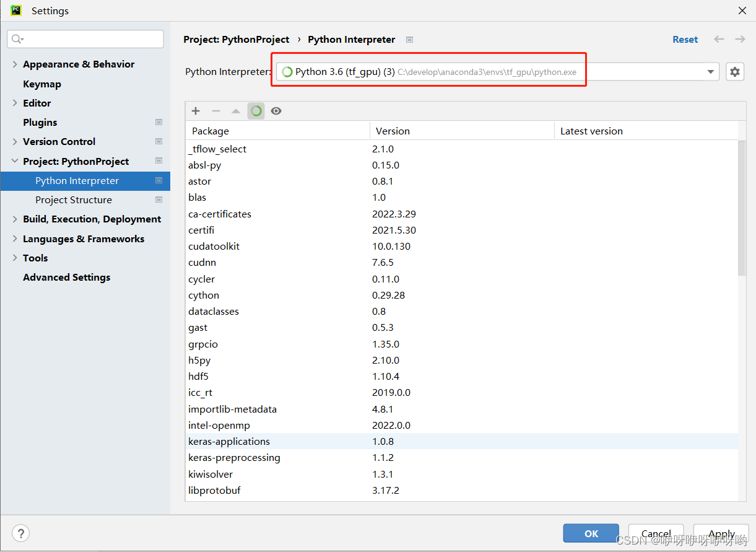Toggle show early releases eye icon
Viewport: 756px width, 552px height.
click(x=276, y=111)
